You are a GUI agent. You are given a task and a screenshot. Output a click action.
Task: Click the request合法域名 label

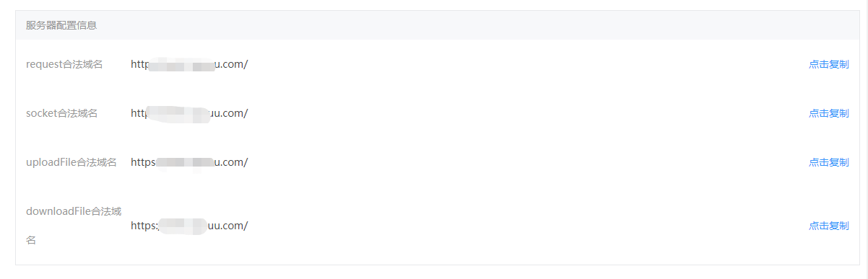pyautogui.click(x=64, y=64)
